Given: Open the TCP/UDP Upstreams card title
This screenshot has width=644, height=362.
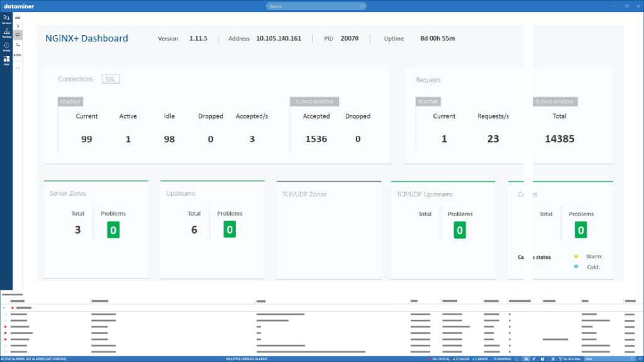Looking at the screenshot, I should [x=425, y=194].
